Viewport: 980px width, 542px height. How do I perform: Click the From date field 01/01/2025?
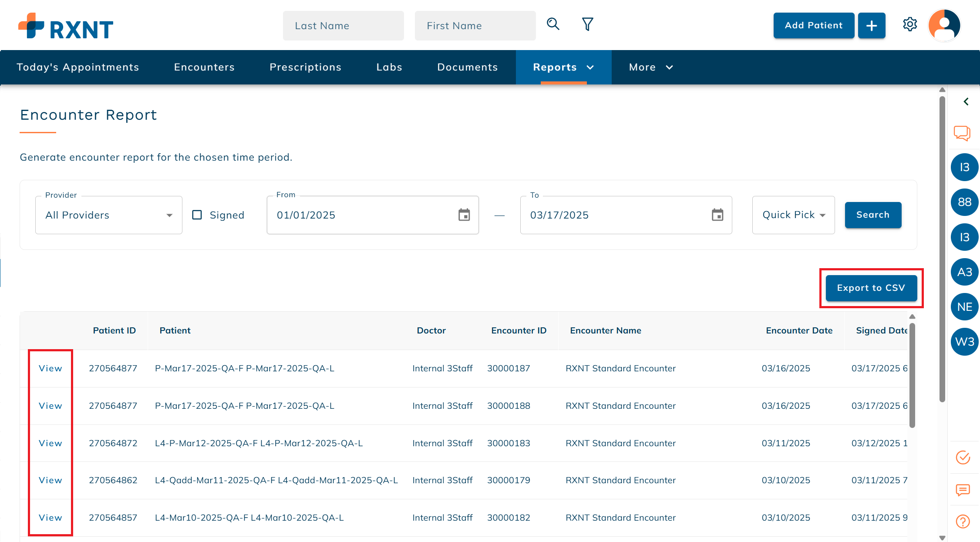tap(373, 215)
